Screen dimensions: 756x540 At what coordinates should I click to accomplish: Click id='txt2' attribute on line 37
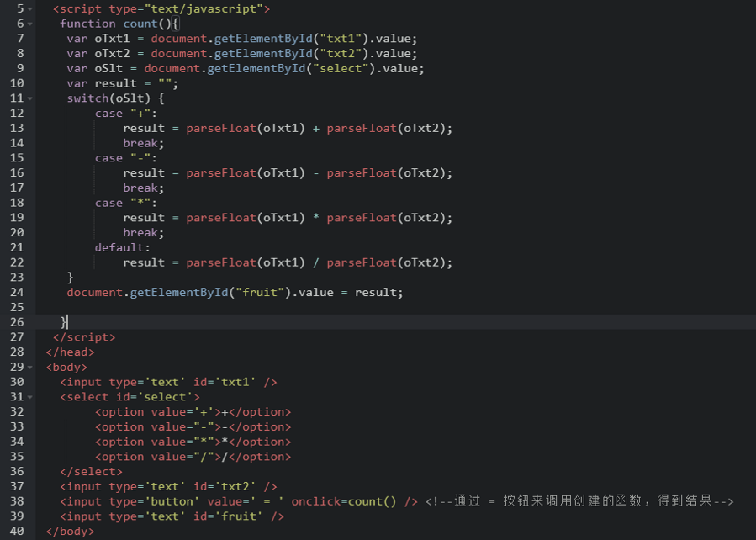pyautogui.click(x=225, y=487)
